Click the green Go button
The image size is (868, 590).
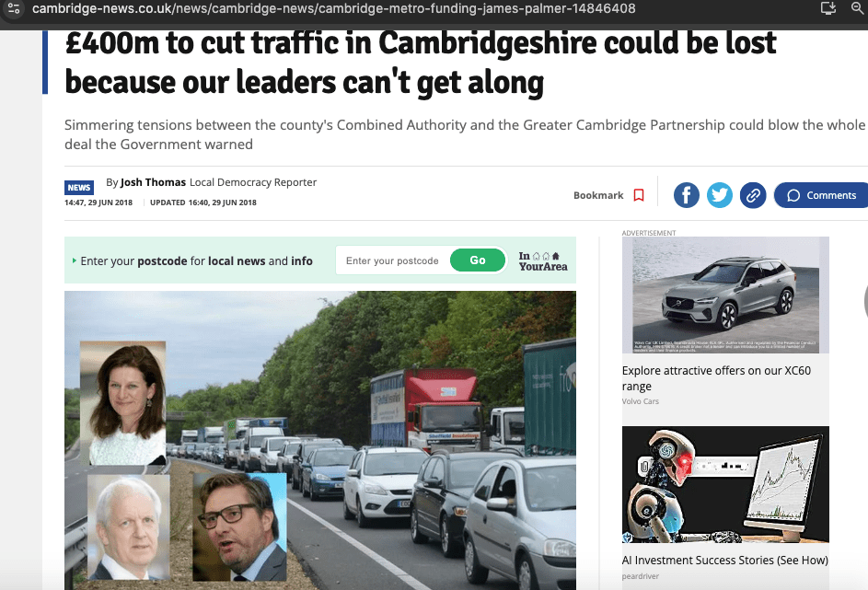[x=478, y=260]
